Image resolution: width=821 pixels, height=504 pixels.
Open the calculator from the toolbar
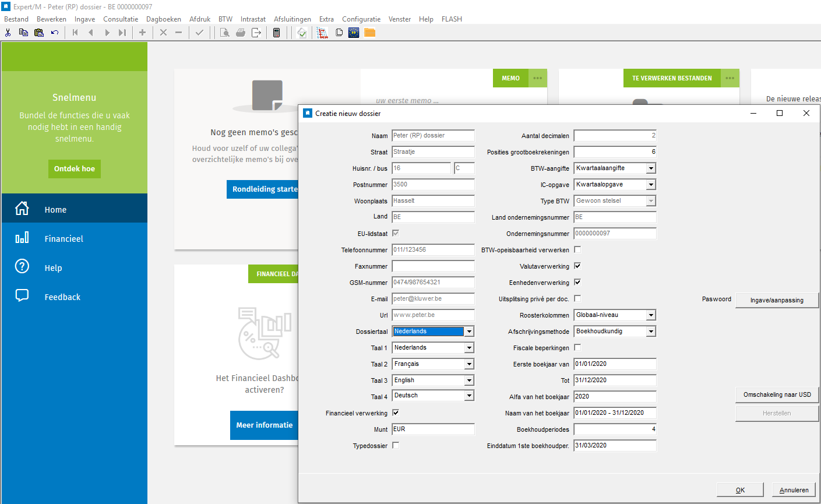click(x=276, y=33)
